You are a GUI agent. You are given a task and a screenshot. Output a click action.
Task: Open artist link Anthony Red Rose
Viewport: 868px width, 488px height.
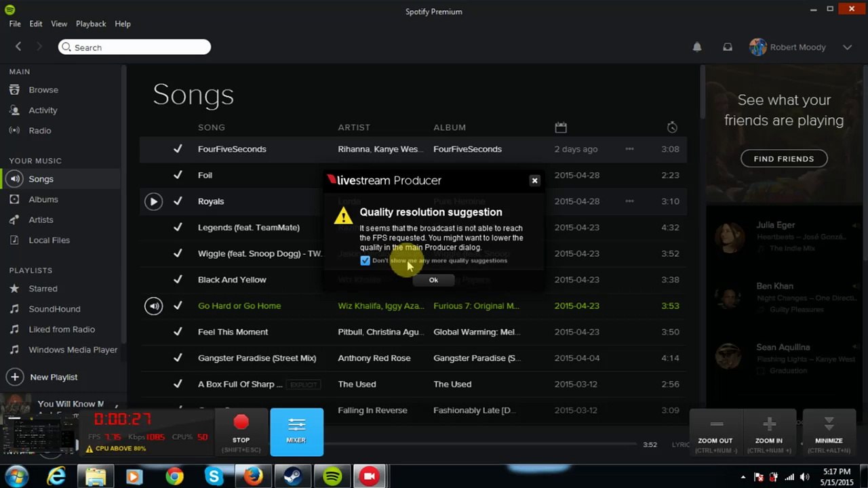(x=374, y=358)
